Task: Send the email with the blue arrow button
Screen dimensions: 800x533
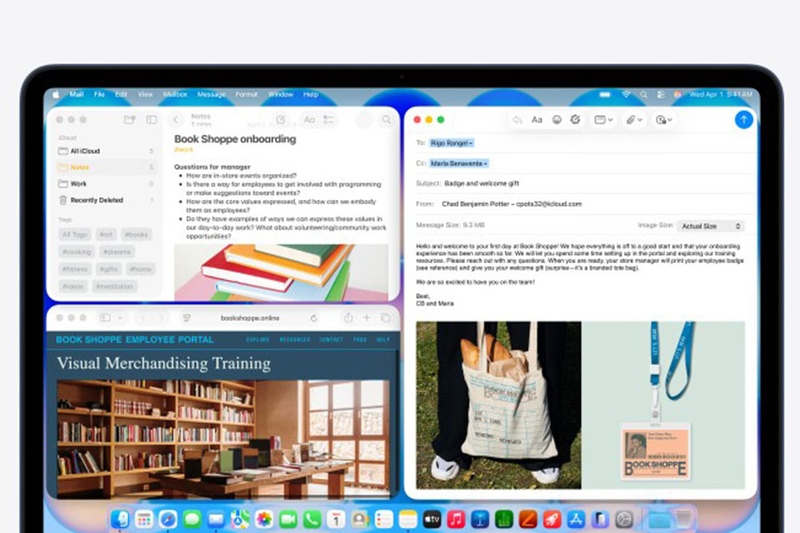Action: (x=743, y=120)
